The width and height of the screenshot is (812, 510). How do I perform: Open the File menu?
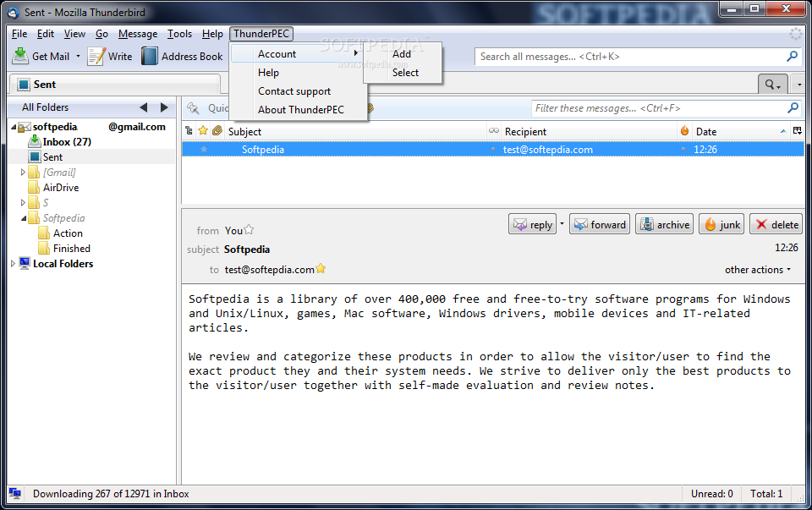tap(19, 34)
